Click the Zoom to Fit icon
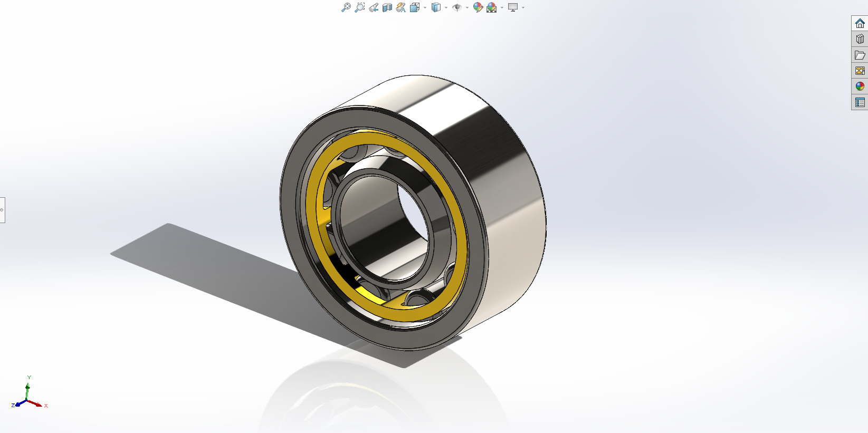Viewport: 868px width, 433px height. [346, 7]
